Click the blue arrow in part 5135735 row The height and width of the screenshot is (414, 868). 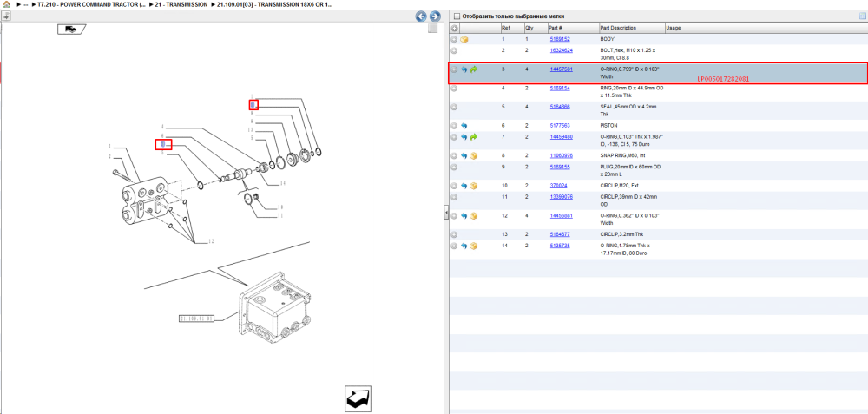pyautogui.click(x=464, y=246)
